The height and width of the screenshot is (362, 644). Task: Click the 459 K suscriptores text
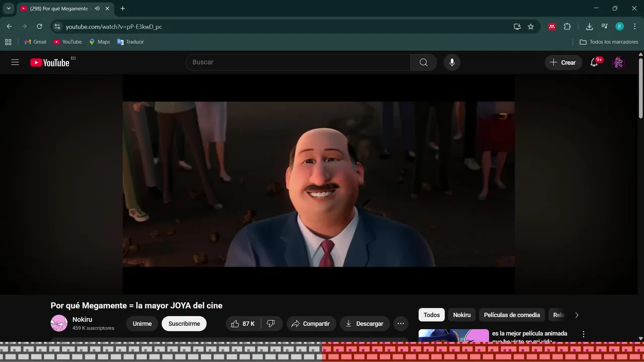click(93, 328)
